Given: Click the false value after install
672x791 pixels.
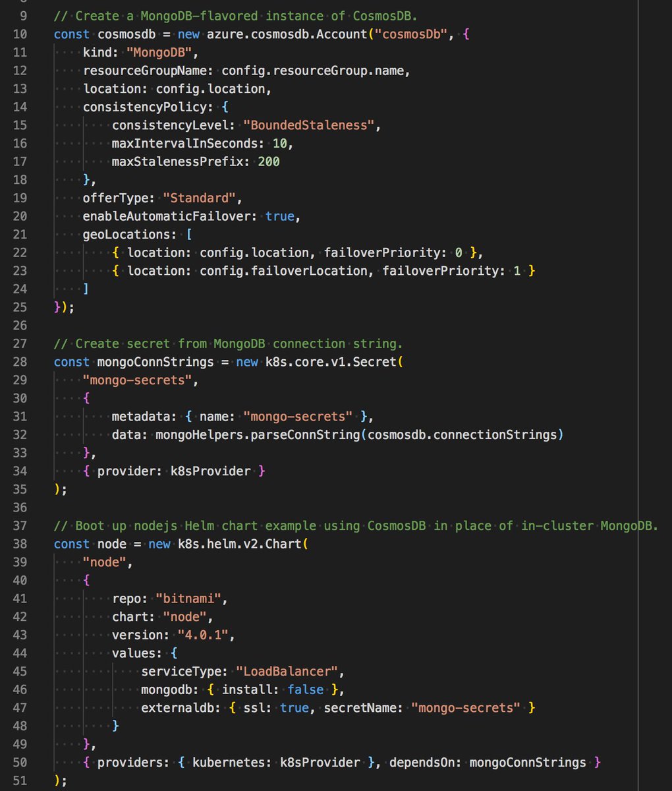Looking at the screenshot, I should coord(305,690).
